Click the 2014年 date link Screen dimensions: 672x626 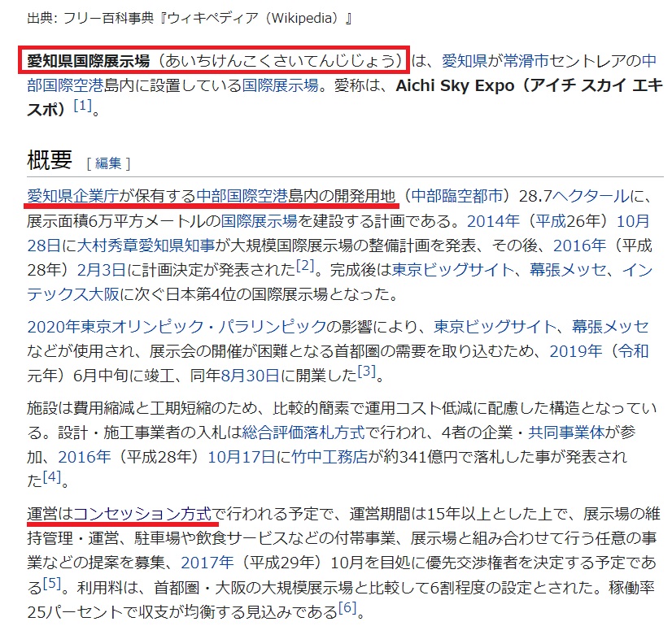tap(493, 221)
